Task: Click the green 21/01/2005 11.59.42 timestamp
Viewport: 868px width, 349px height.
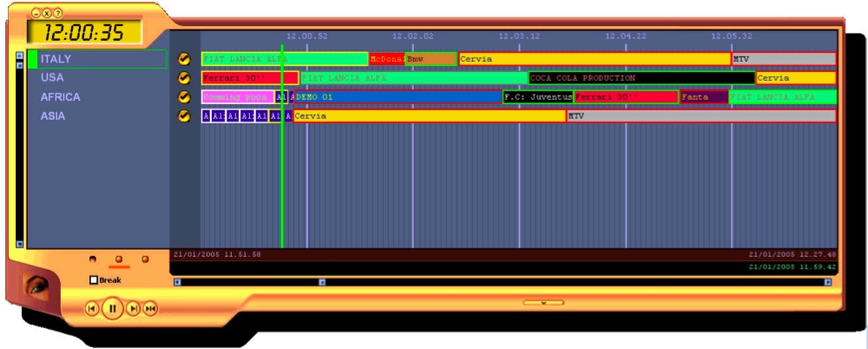Action: (x=792, y=267)
